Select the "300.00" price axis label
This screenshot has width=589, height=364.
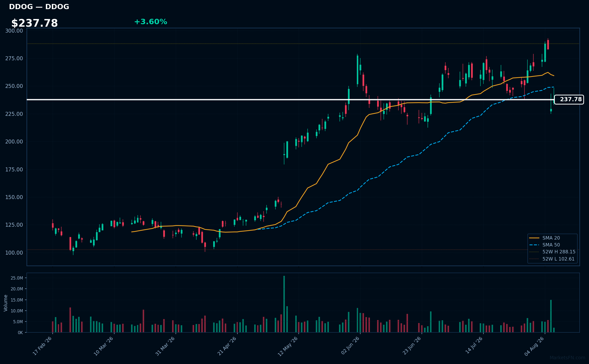pos(14,31)
